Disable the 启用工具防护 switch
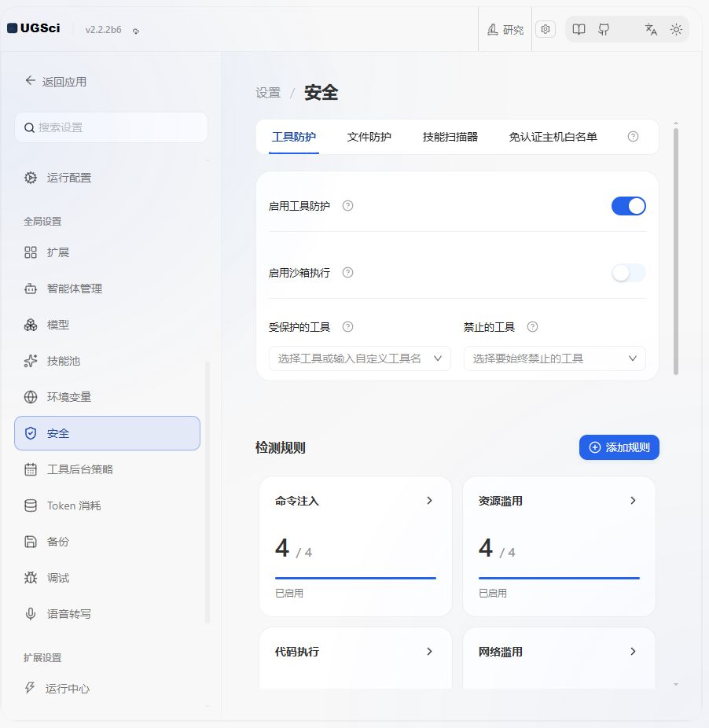709x728 pixels. pyautogui.click(x=629, y=206)
